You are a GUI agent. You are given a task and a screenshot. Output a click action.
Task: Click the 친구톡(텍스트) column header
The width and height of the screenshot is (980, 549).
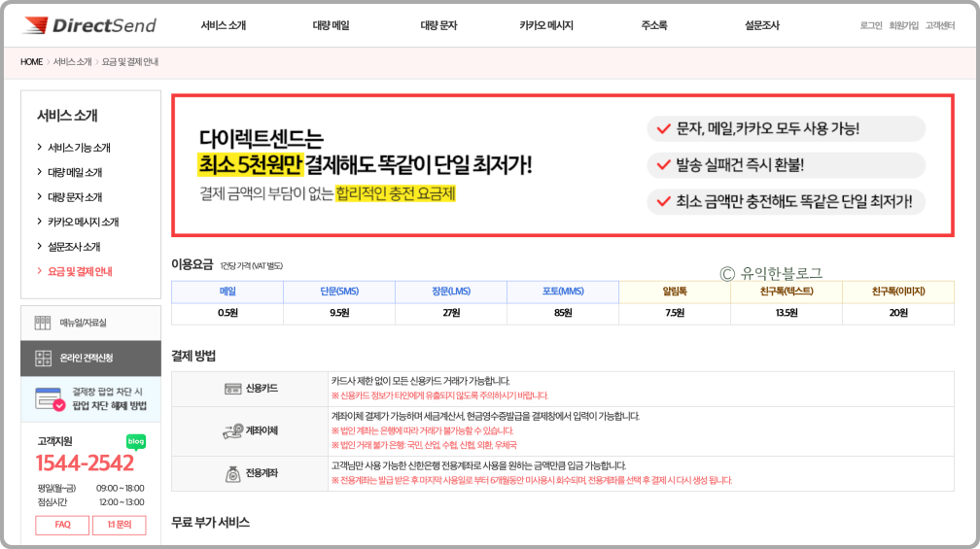pos(787,292)
